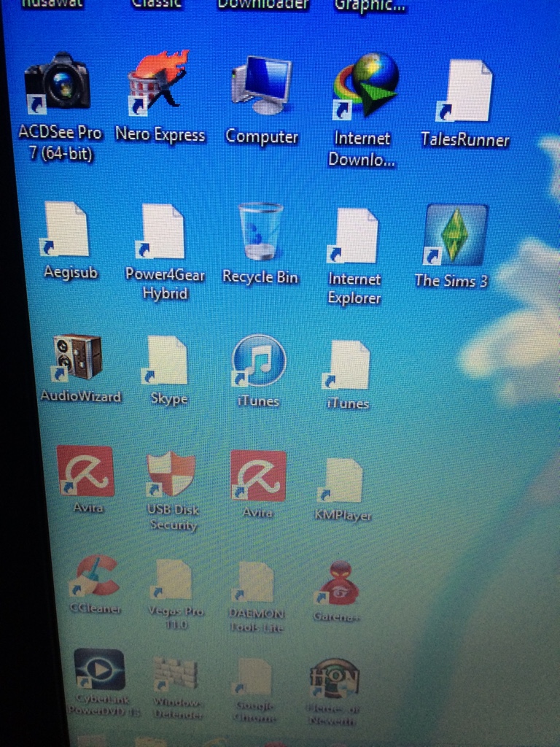The image size is (560, 747).
Task: Select the Recycle Bin icon
Action: [x=260, y=231]
